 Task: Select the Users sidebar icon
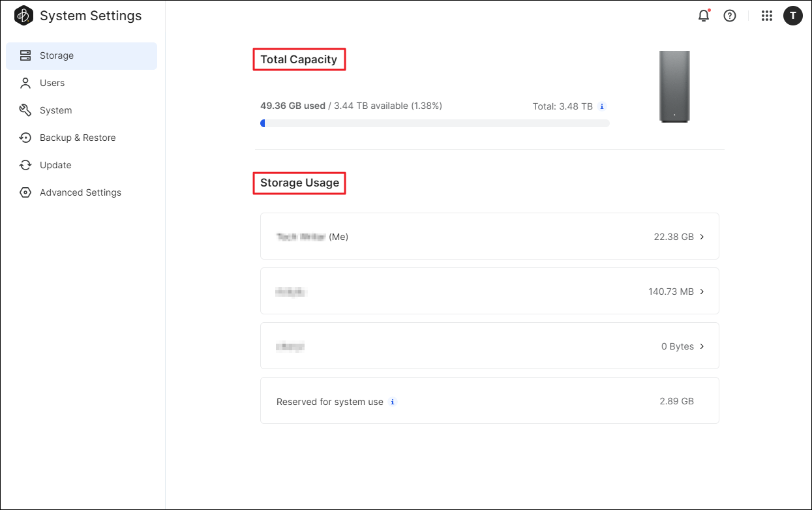pyautogui.click(x=25, y=83)
